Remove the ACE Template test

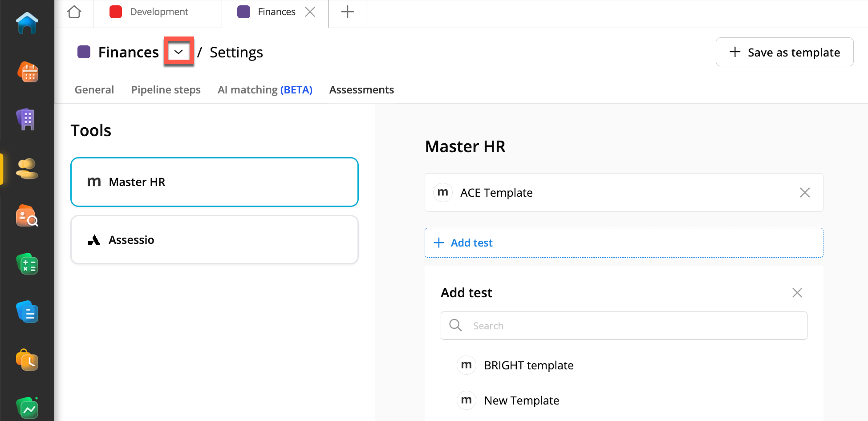(804, 193)
